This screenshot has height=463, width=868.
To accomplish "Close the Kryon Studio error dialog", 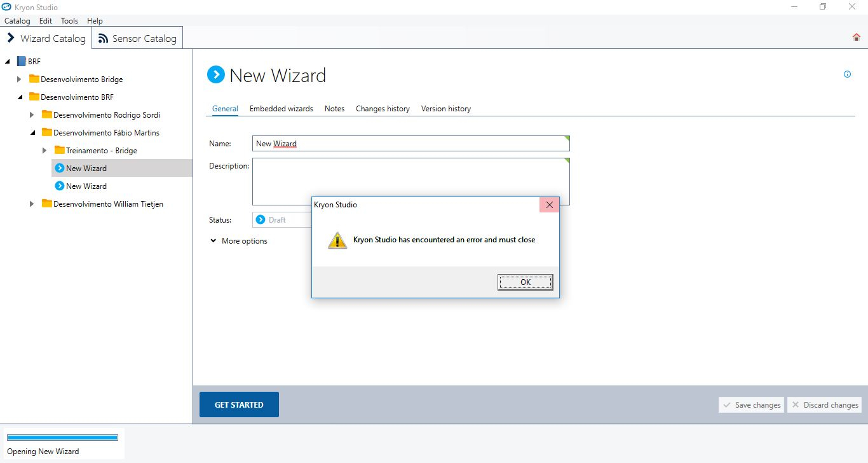I will tap(549, 205).
